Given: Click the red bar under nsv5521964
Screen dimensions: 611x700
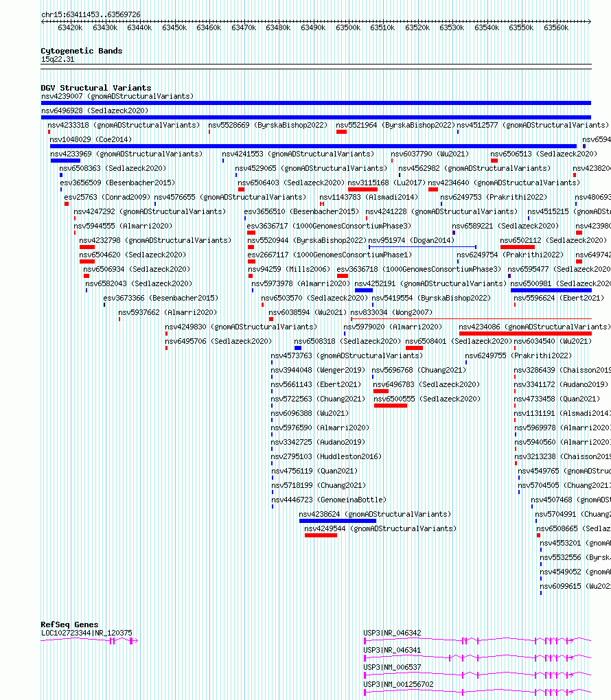Looking at the screenshot, I should point(342,132).
